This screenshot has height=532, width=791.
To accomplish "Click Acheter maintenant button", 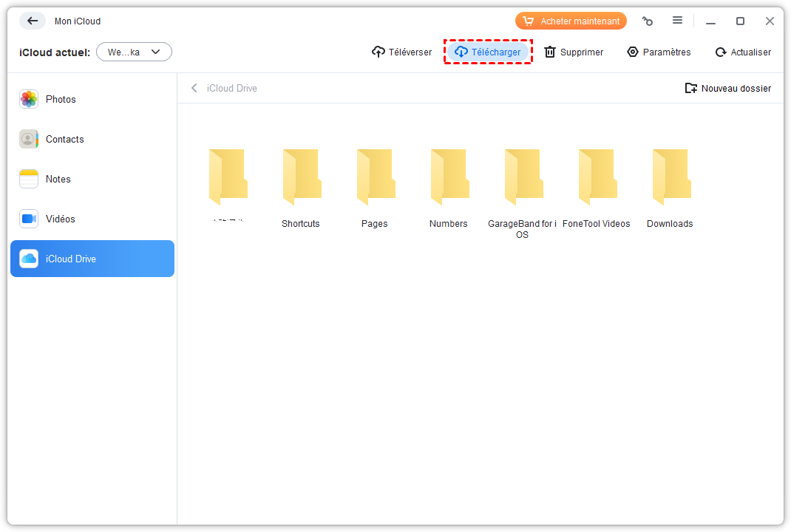I will point(571,21).
